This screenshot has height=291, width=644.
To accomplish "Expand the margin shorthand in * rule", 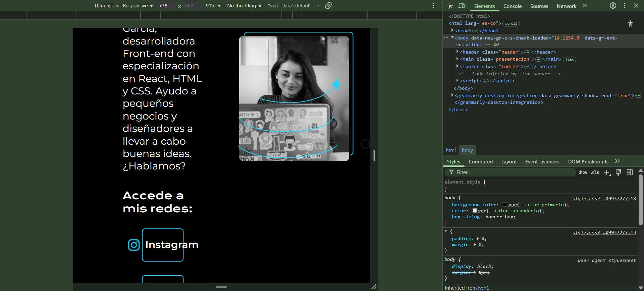I will [x=475, y=245].
